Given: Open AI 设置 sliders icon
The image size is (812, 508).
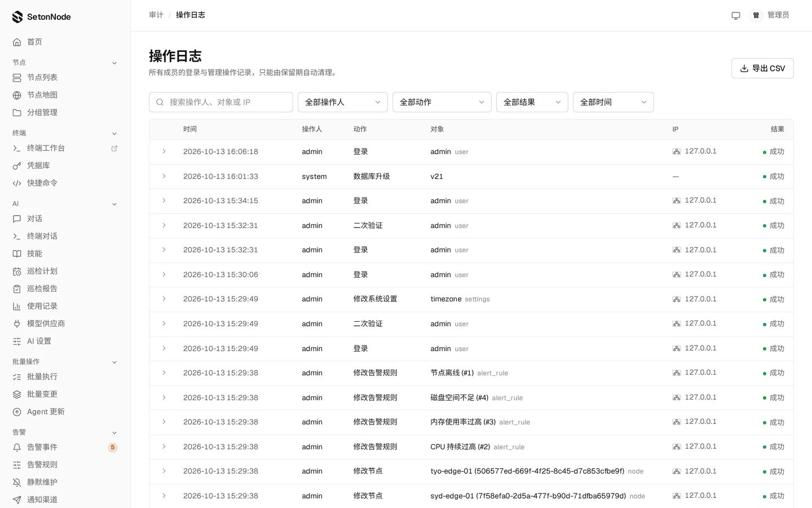Looking at the screenshot, I should point(17,341).
